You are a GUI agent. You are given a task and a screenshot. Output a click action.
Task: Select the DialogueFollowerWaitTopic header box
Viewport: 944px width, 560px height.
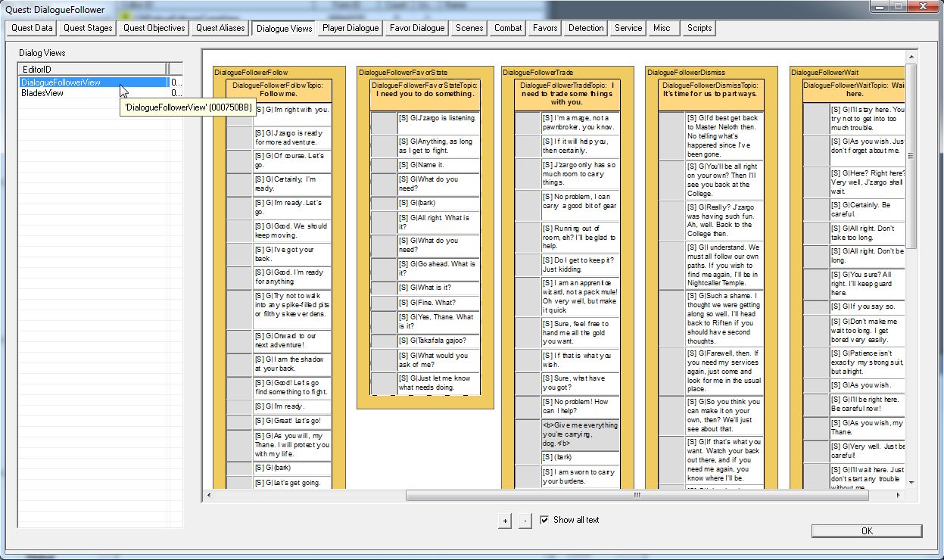[855, 89]
